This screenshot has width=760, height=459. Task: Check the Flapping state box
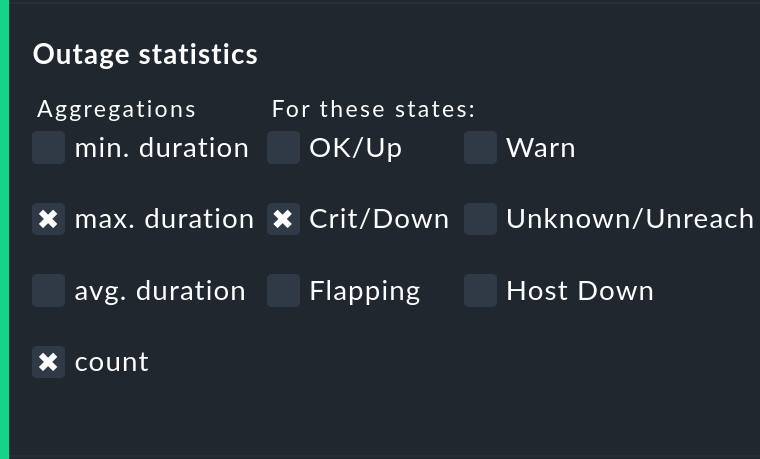(x=284, y=291)
